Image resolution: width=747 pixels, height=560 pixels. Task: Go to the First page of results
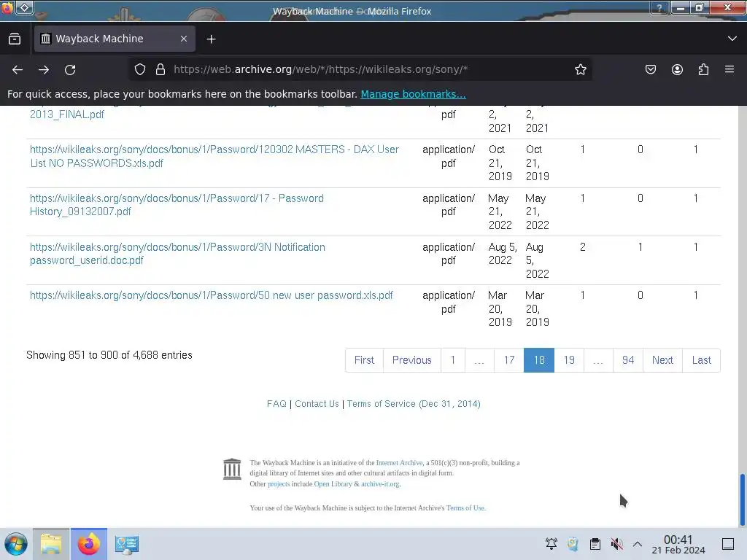364,360
